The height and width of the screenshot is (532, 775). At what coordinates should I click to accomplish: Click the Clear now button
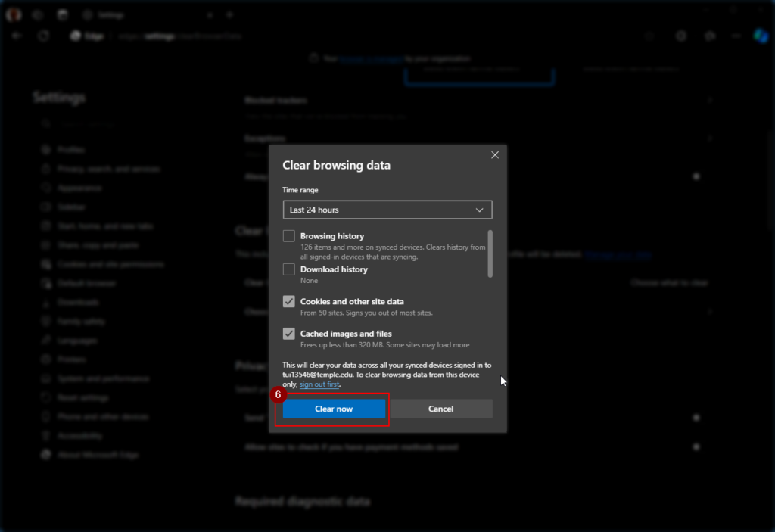coord(334,409)
